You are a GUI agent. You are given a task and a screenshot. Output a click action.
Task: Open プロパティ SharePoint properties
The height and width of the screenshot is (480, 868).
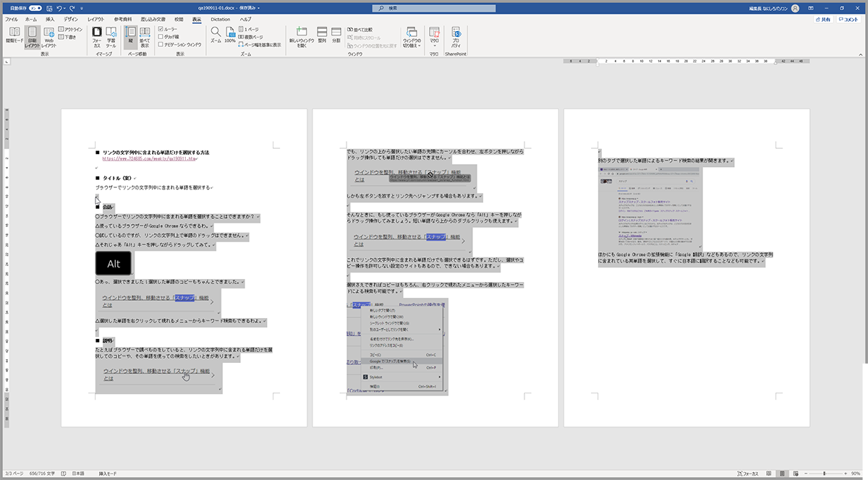click(x=456, y=37)
